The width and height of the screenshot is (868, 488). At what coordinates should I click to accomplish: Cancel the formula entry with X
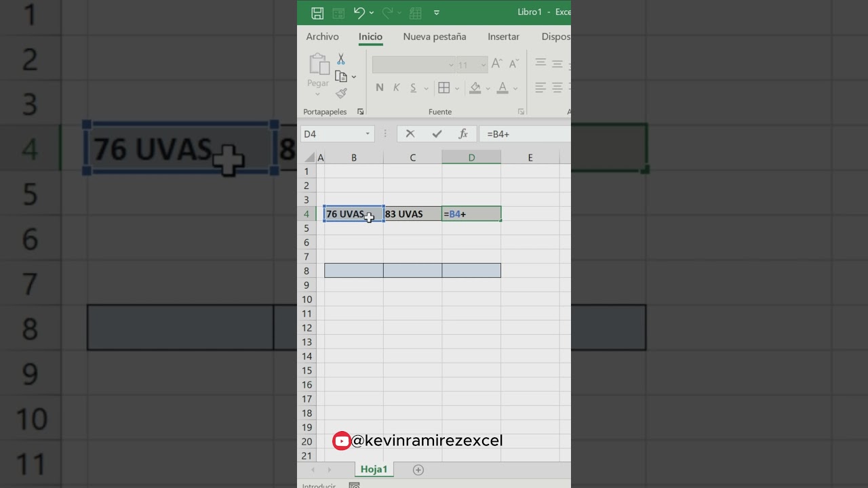[x=410, y=134]
